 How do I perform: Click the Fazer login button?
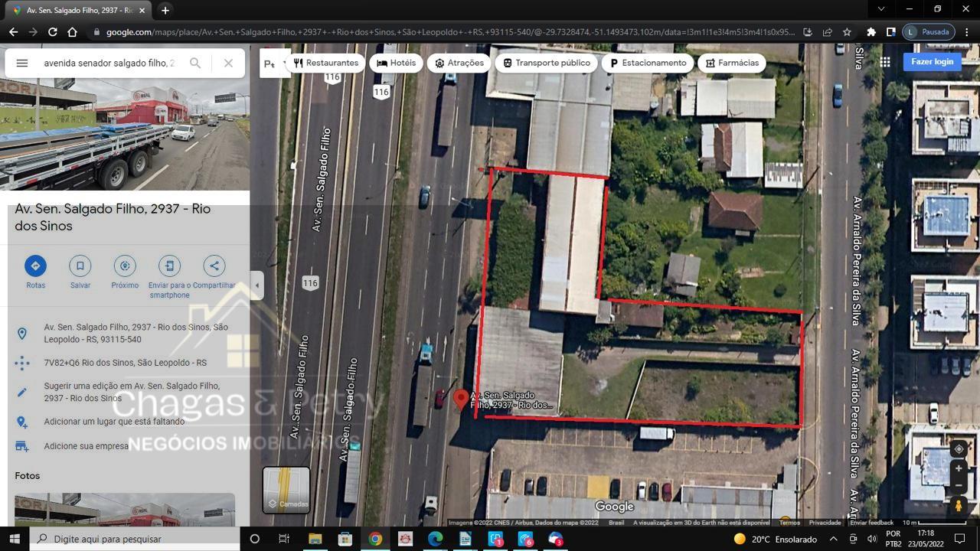point(932,62)
